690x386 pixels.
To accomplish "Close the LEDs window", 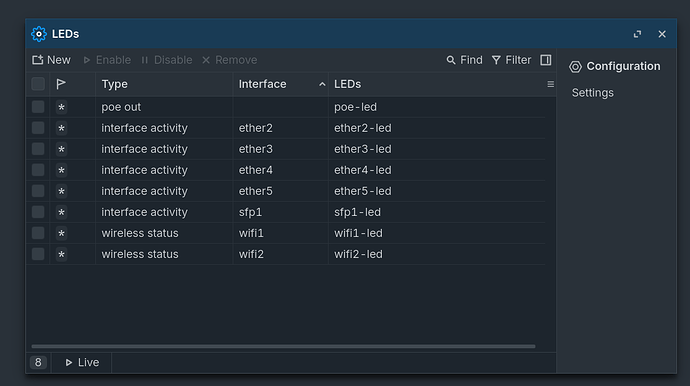I will coord(662,34).
